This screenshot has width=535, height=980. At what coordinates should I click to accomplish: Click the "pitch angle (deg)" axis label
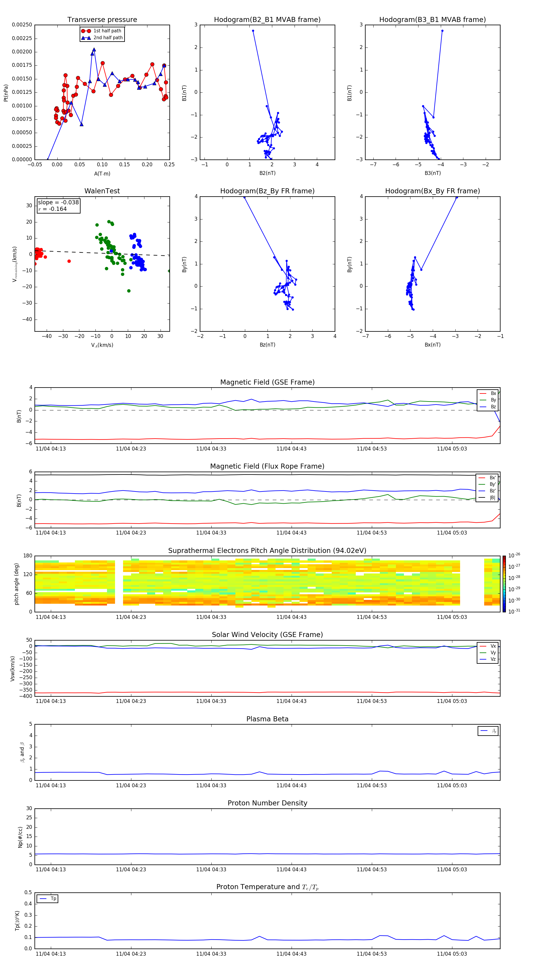[x=16, y=584]
